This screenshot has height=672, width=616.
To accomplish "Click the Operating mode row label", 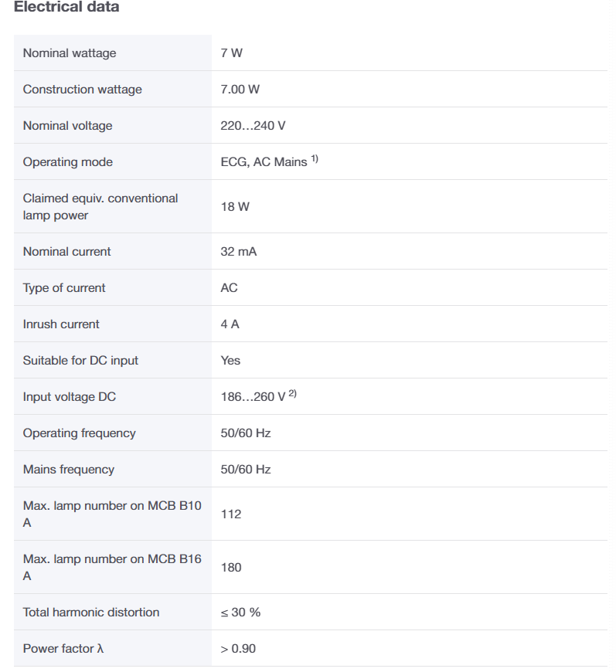I will coord(68,162).
